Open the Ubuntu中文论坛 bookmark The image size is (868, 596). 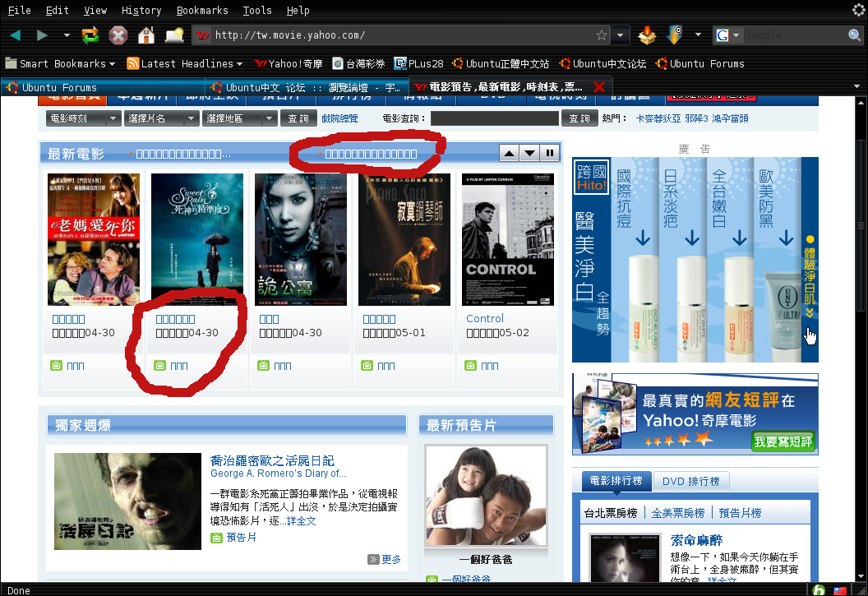point(603,63)
